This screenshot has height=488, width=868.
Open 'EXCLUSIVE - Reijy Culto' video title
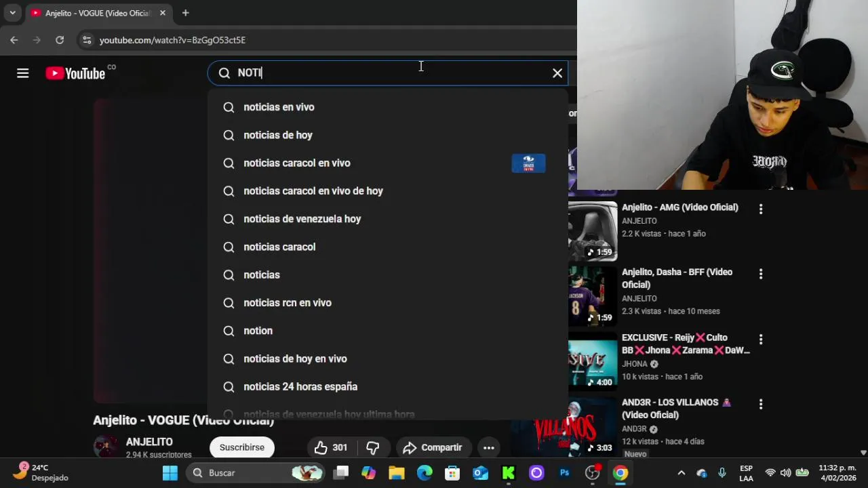(686, 344)
